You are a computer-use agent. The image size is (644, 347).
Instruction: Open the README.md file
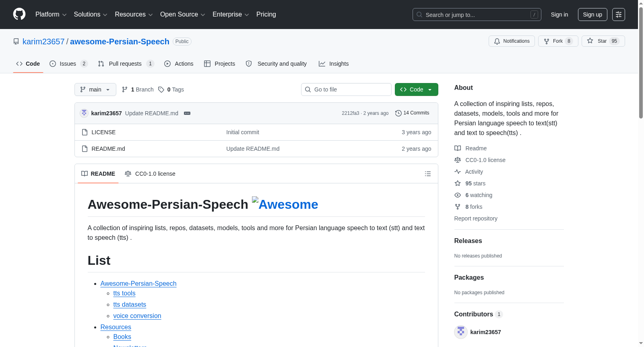[x=108, y=149]
